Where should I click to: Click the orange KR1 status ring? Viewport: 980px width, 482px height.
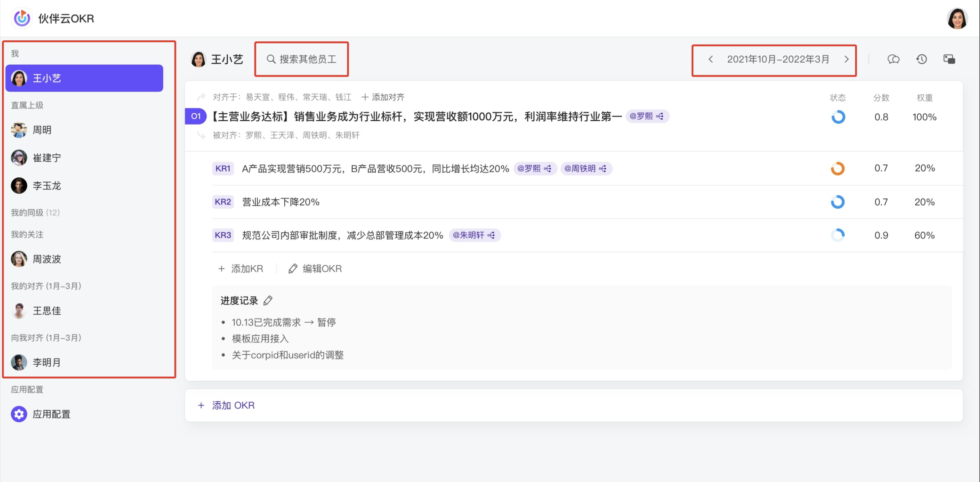click(x=837, y=168)
